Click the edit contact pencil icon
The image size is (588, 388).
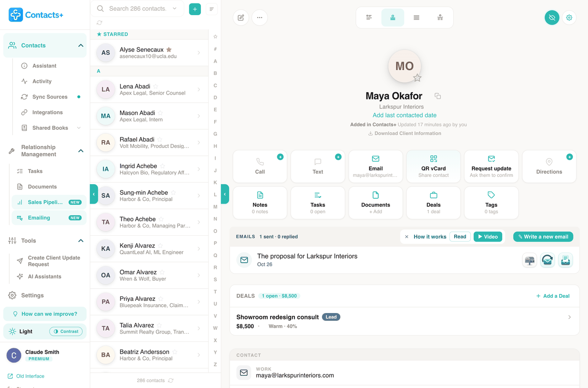(241, 18)
